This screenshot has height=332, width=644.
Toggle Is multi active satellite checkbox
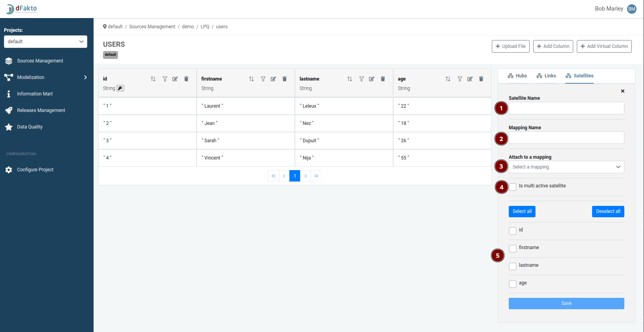click(x=513, y=187)
